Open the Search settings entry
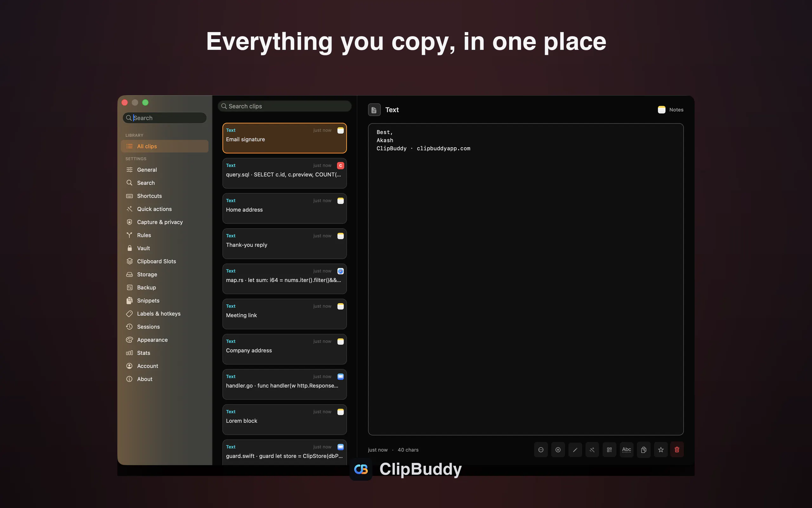The image size is (812, 508). tap(164, 183)
